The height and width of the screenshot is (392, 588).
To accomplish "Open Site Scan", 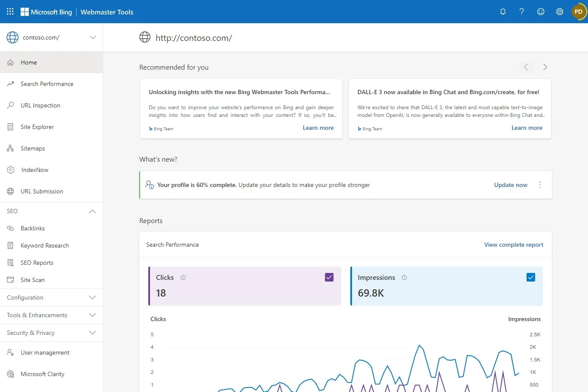I will (x=52, y=280).
